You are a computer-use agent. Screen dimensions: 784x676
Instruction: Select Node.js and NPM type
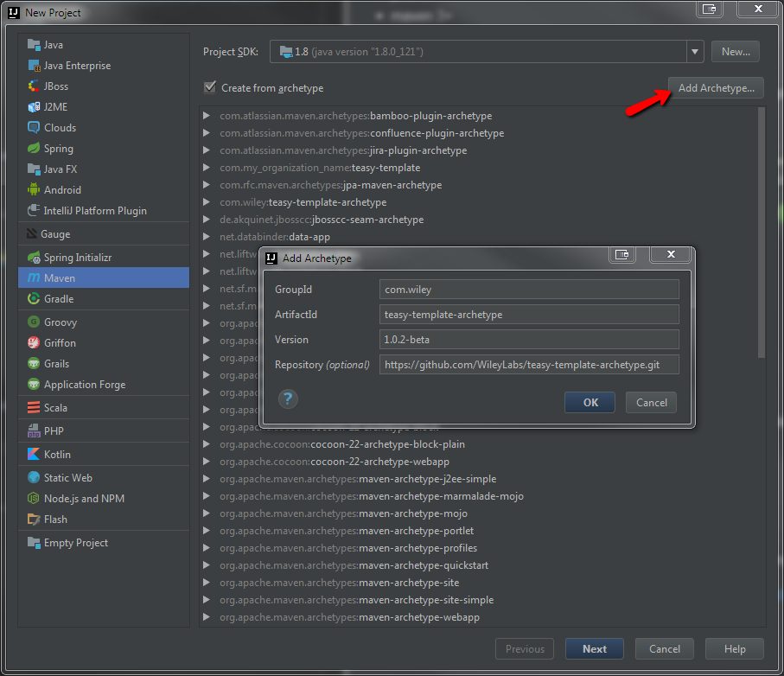tap(104, 499)
